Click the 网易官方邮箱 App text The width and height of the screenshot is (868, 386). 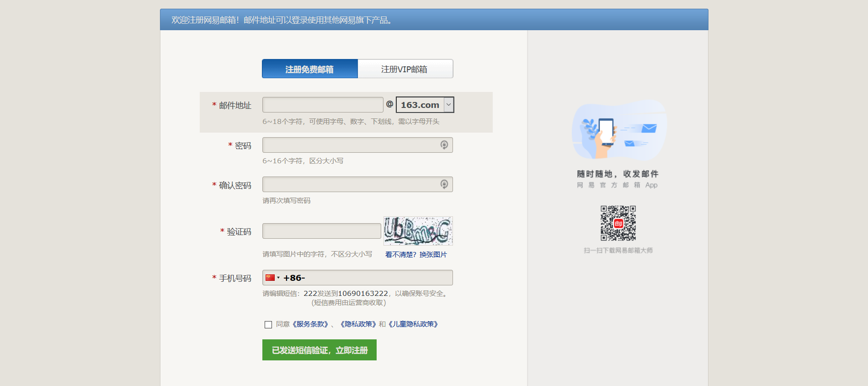pos(618,185)
